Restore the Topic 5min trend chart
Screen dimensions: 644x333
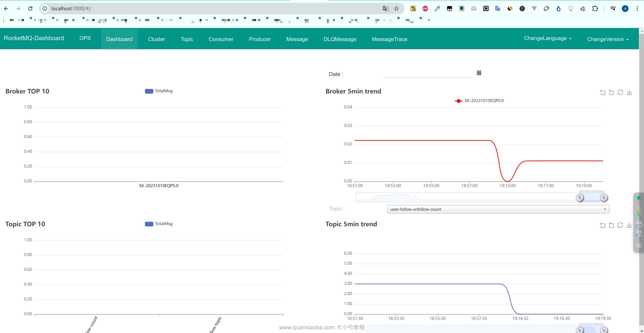pyautogui.click(x=620, y=225)
